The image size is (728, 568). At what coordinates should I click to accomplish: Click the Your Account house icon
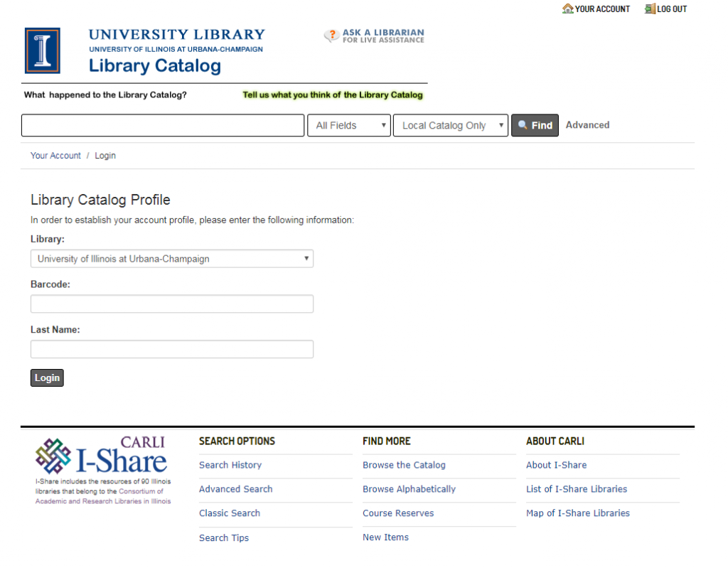tap(567, 9)
